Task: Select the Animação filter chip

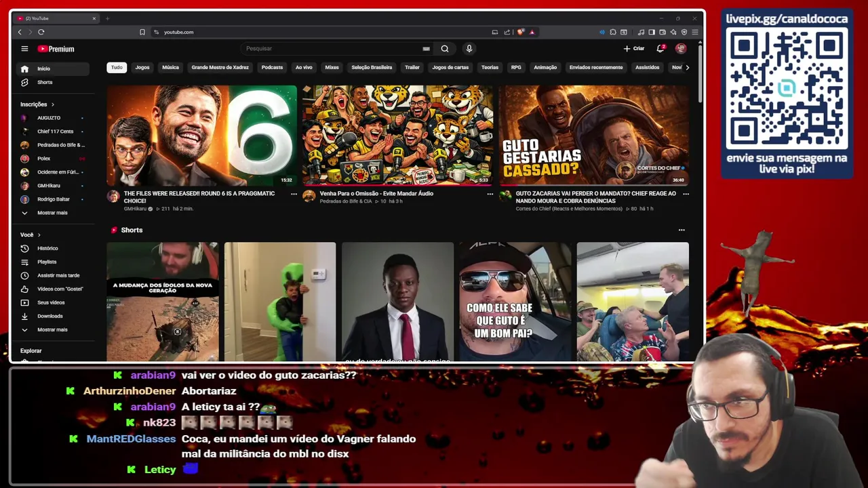Action: [545, 67]
